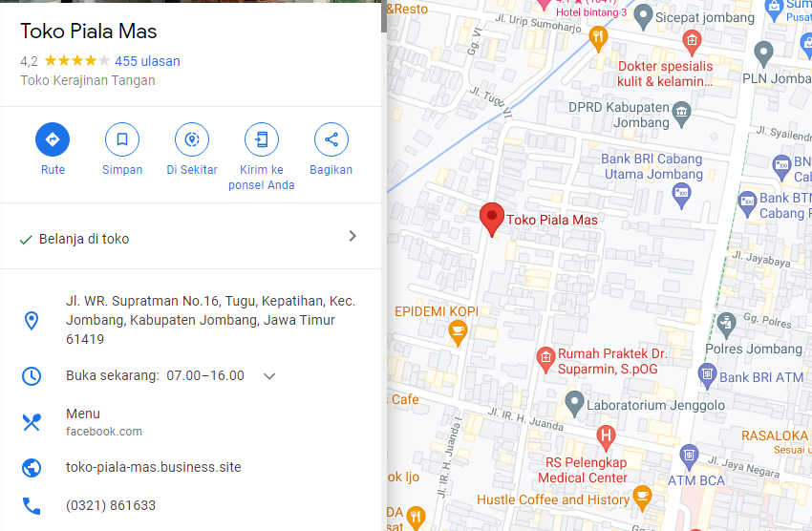Screen dimensions: 812x531
Task: Click the Jl. WR. Supratman address row
Action: 190,320
